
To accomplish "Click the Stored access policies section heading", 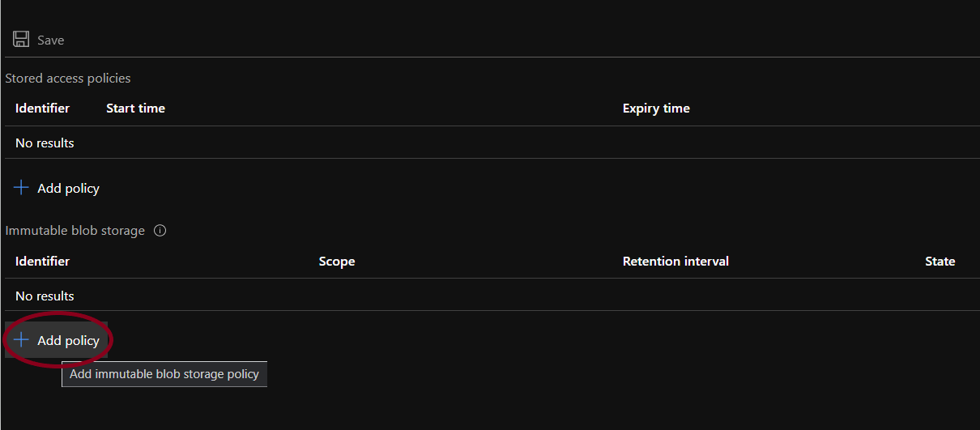I will click(68, 79).
